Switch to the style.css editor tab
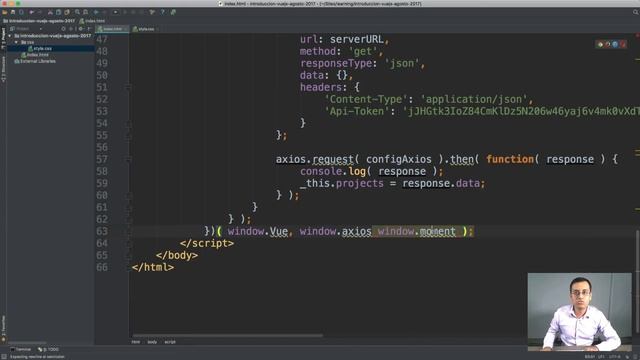The width and height of the screenshot is (640, 360). point(145,29)
